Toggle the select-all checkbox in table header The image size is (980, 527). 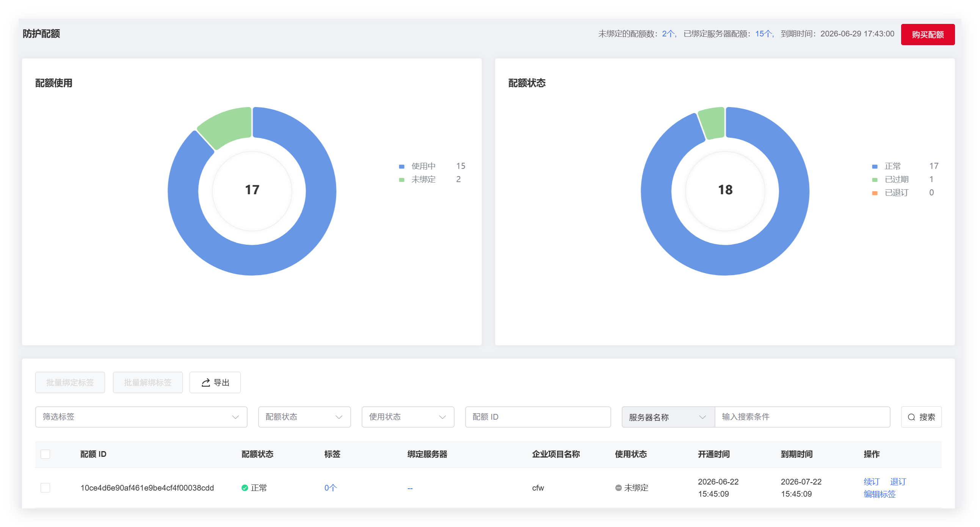click(x=45, y=454)
